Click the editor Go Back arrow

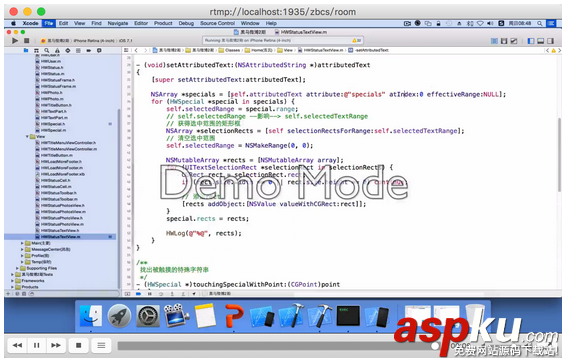[136, 50]
